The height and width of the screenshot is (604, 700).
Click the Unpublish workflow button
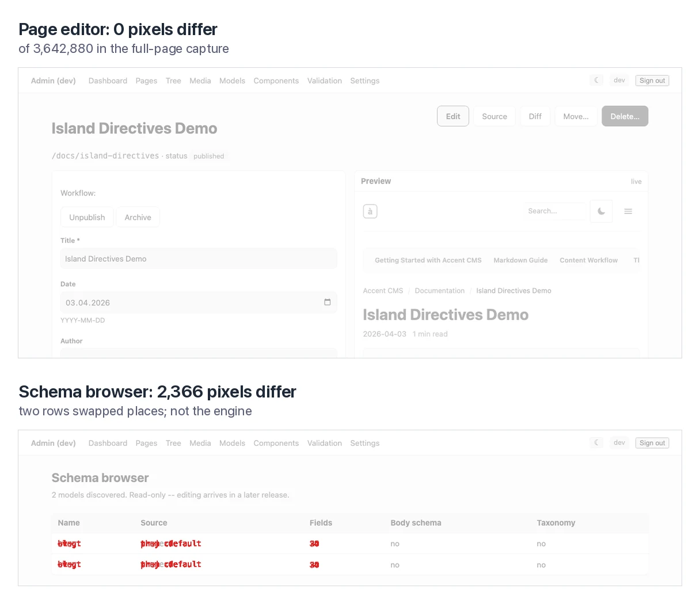(87, 217)
